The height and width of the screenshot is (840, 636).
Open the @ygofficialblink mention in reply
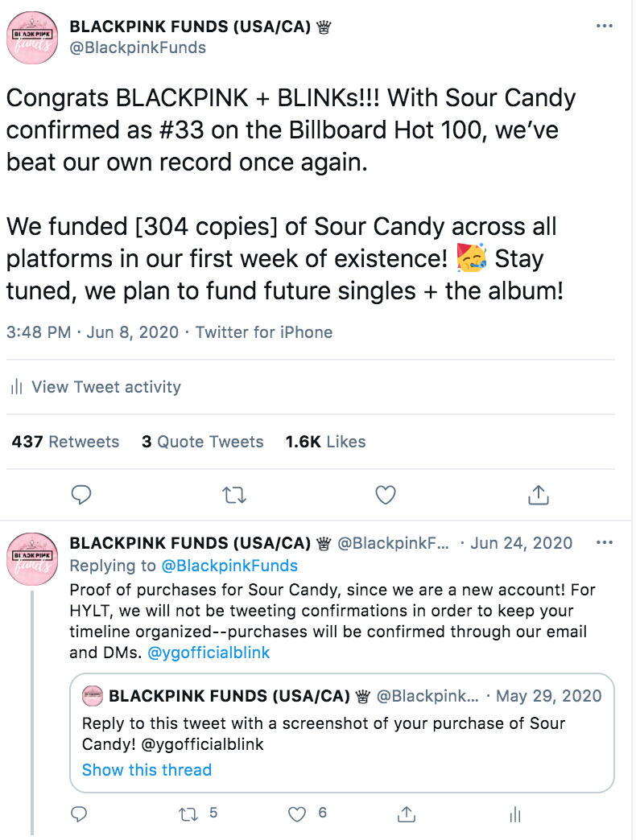click(209, 653)
